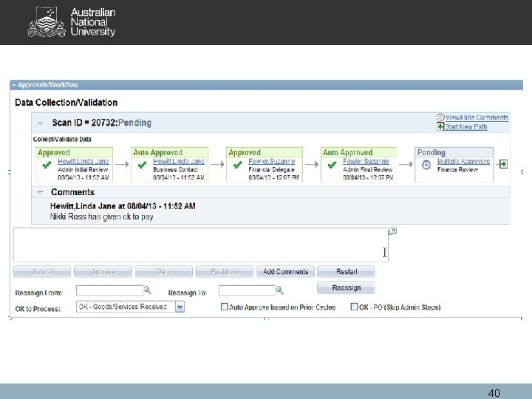Click the green plus Start New Path icon
The width and height of the screenshot is (532, 399).
(x=440, y=126)
